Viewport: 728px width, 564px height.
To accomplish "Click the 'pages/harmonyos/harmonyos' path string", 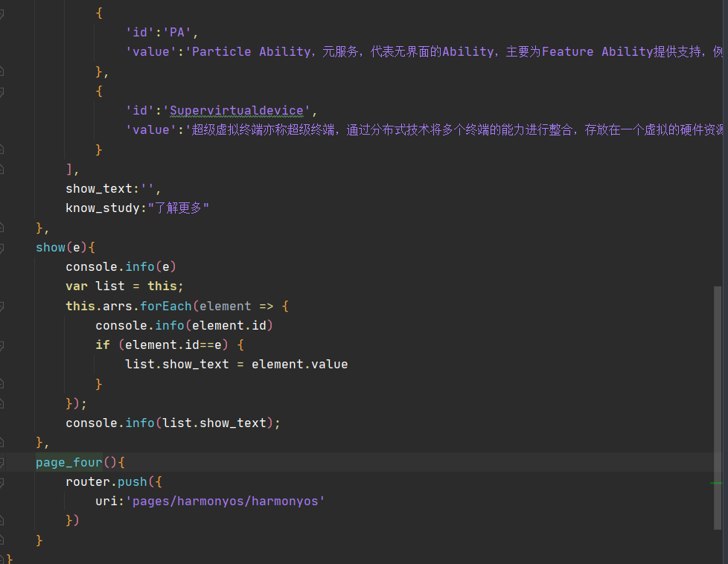I will click(226, 501).
